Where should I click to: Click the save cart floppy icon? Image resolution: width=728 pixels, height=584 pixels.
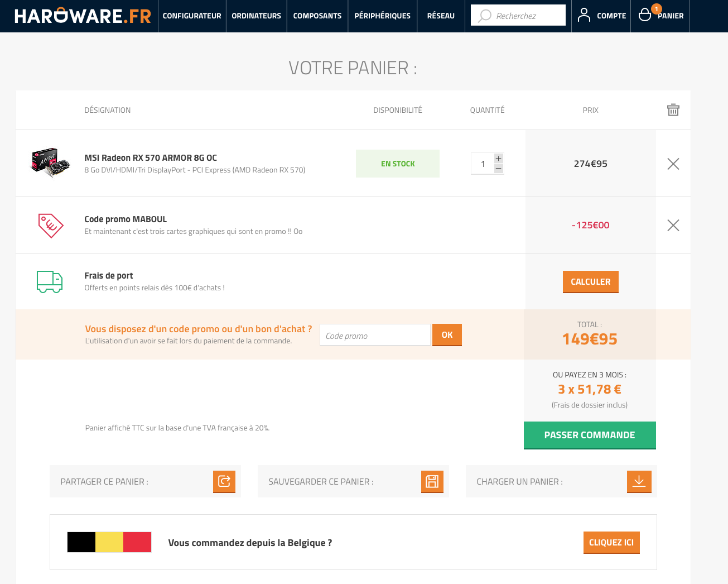coord(432,481)
